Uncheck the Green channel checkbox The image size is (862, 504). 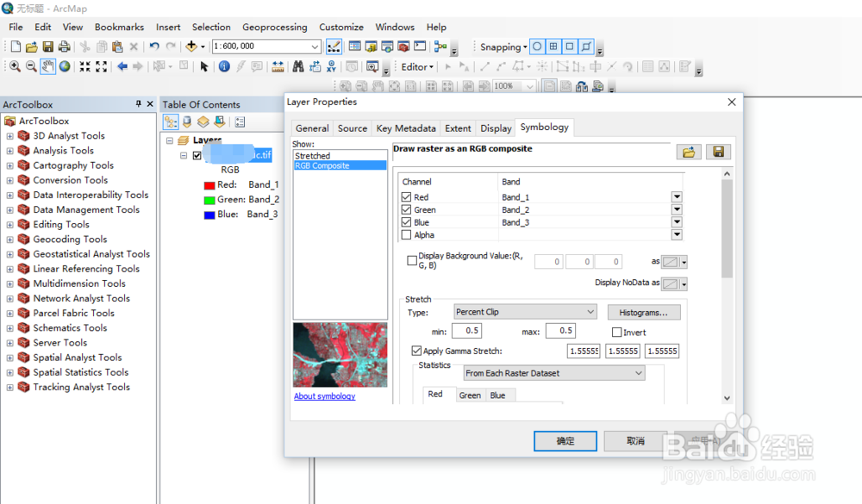pos(406,209)
